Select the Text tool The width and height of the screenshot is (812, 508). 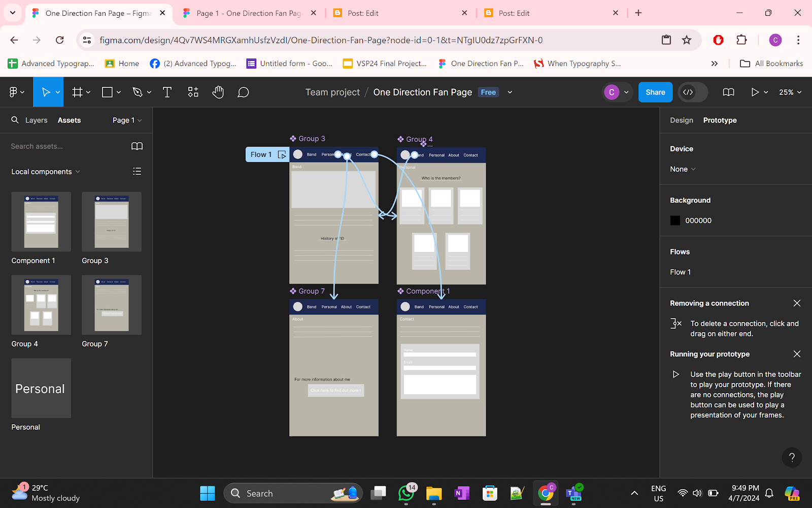click(167, 92)
